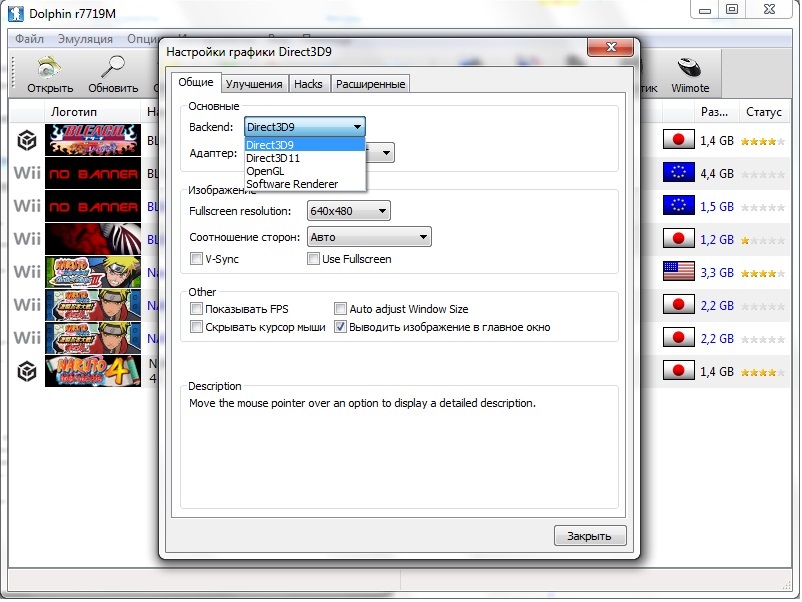Choose Direct3D9 from the backend list
Screen dimensions: 802x602
(x=305, y=145)
